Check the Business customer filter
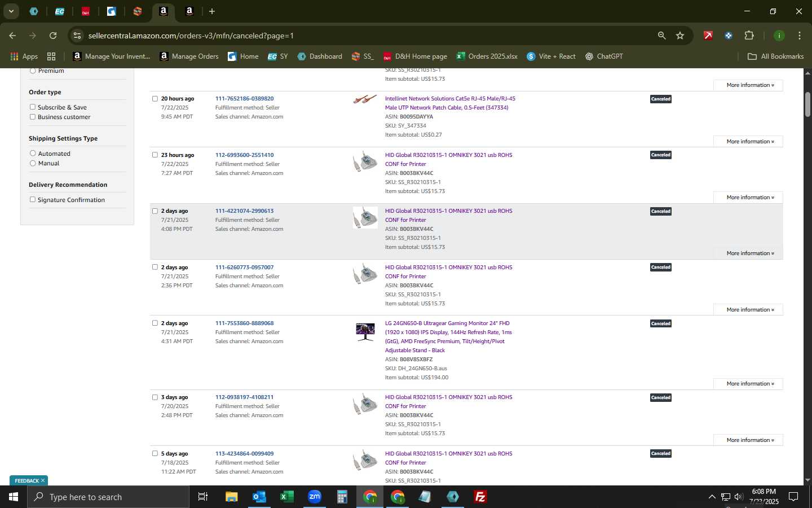The width and height of the screenshot is (812, 508). tap(33, 117)
